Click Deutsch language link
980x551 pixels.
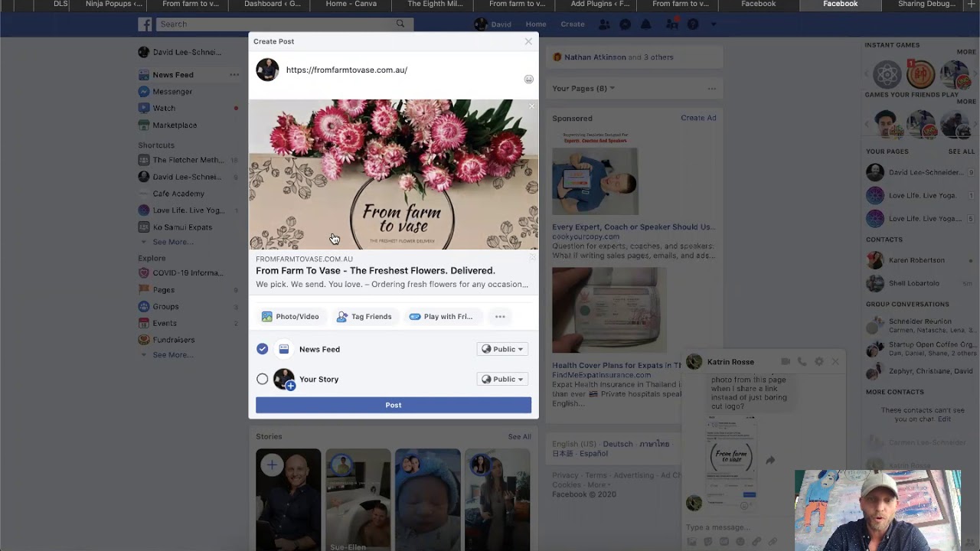coord(617,445)
